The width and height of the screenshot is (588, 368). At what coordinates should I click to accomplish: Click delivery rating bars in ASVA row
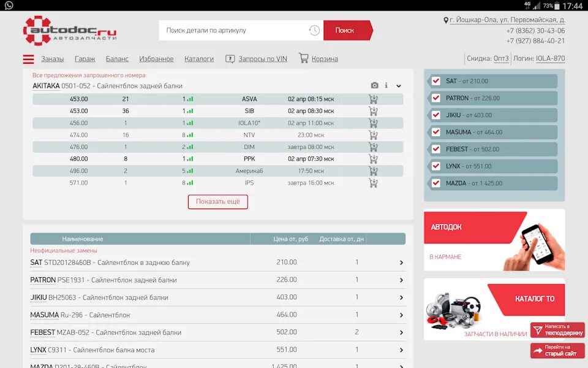click(190, 99)
